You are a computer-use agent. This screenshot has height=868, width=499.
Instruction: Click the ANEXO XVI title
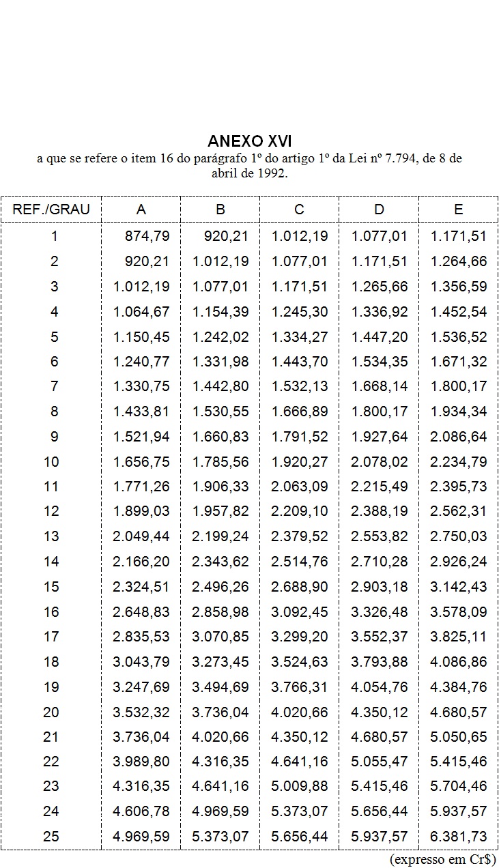tap(249, 141)
